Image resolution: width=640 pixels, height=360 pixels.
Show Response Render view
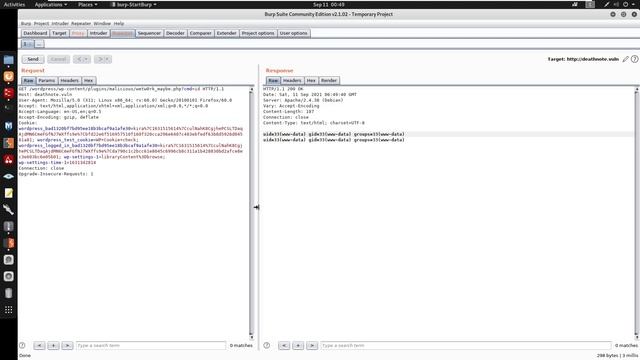329,80
